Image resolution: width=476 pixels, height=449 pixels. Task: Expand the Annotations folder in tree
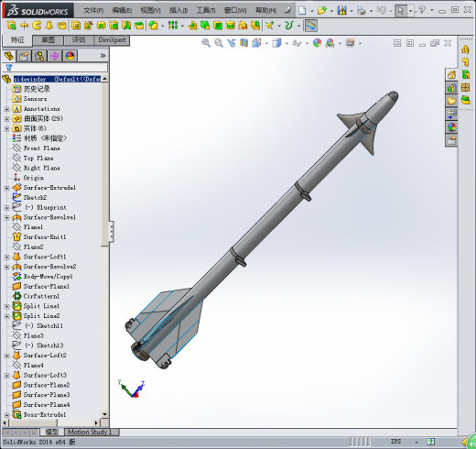6,109
